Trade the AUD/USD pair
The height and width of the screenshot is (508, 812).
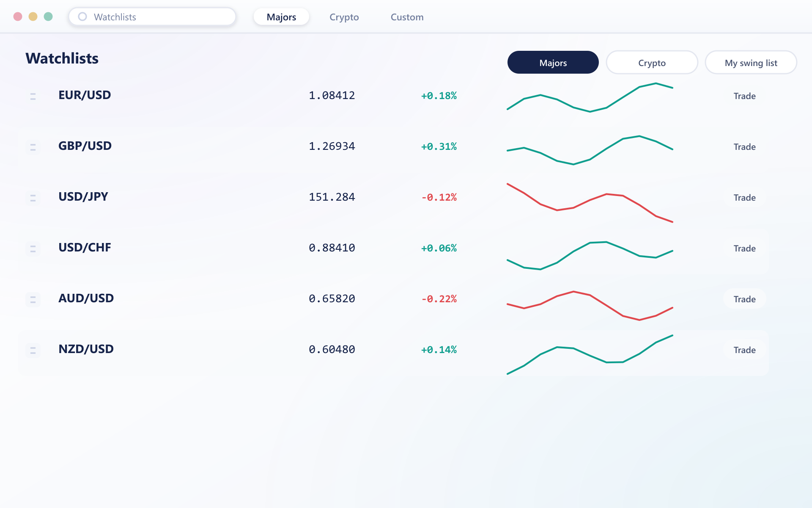(x=744, y=299)
